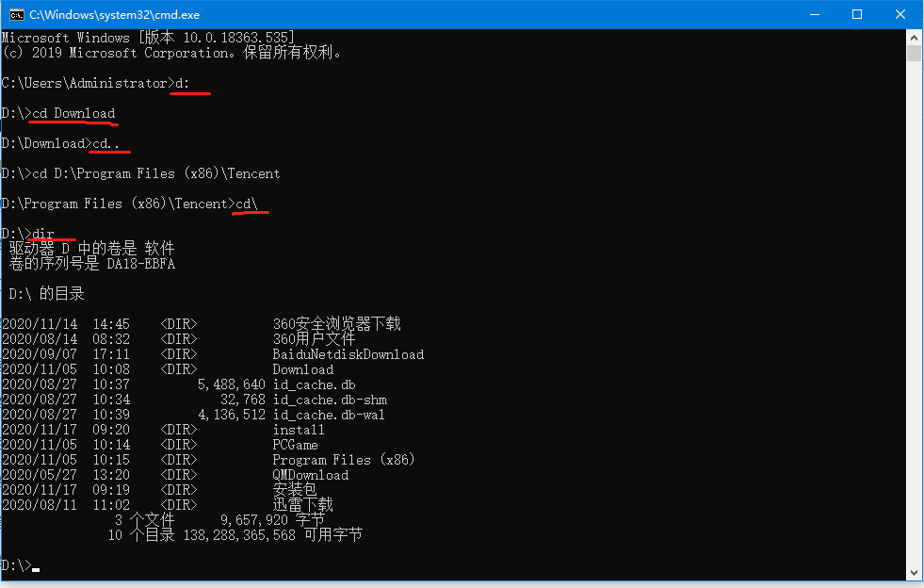Click the vertical scrollbar thumb
Image resolution: width=924 pixels, height=588 pixels.
(914, 53)
